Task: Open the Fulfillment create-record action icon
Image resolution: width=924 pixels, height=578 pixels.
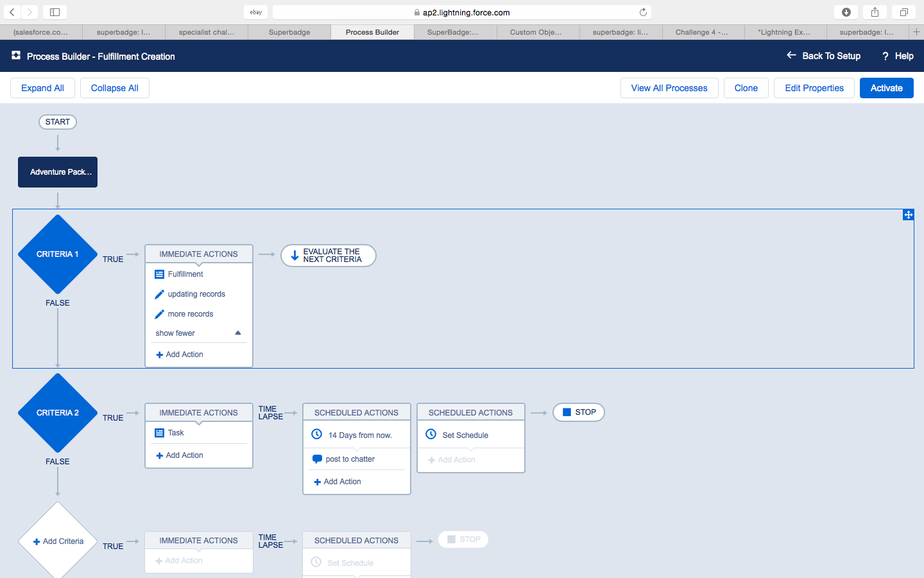Action: tap(159, 274)
